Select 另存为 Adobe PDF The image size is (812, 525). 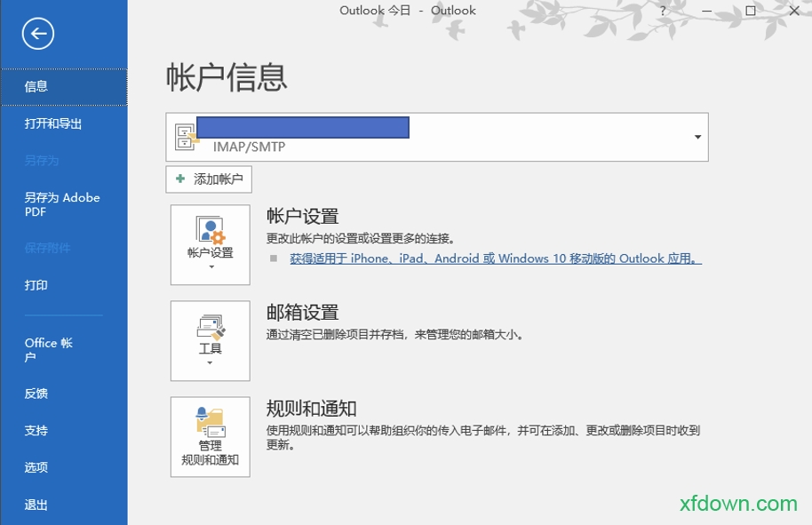[64, 204]
